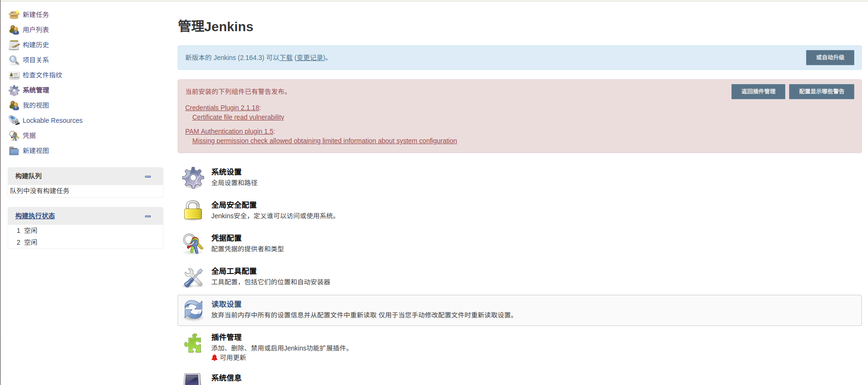Click the 当前安装的下列组件已有警告发布 warning text
The image size is (868, 385).
tap(237, 92)
